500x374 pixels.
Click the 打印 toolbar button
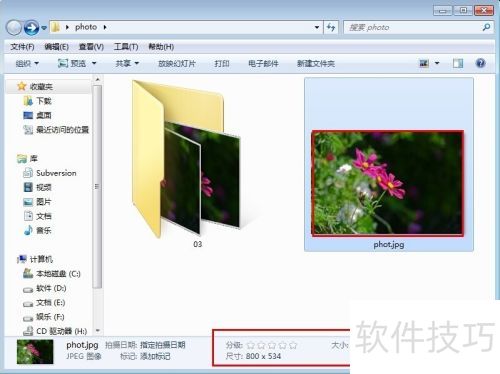tap(222, 63)
